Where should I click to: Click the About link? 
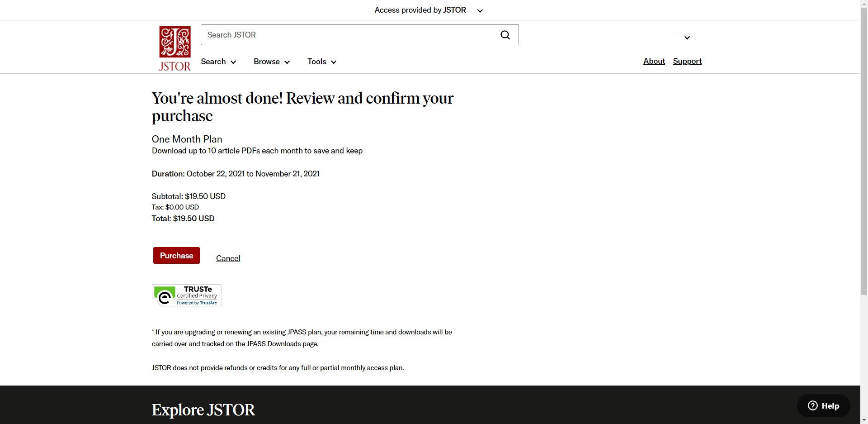tap(654, 61)
